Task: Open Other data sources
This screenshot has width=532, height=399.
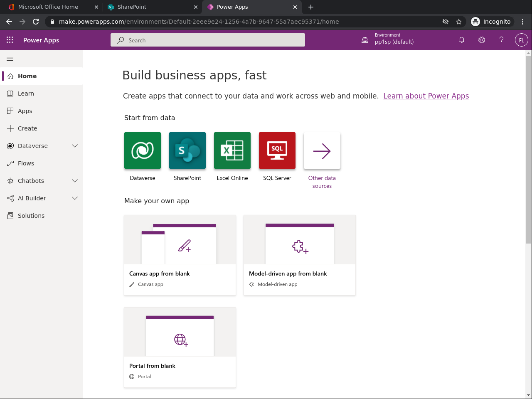Action: (322, 151)
